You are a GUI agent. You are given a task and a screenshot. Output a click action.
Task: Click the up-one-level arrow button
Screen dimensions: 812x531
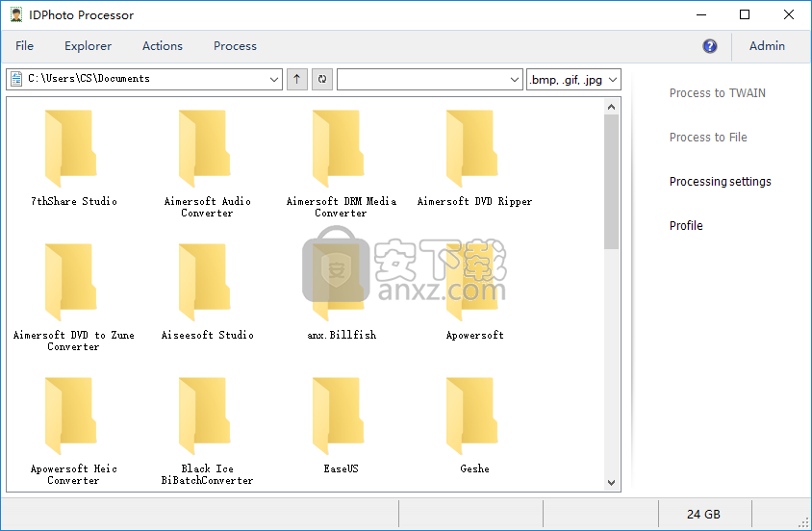(x=296, y=79)
